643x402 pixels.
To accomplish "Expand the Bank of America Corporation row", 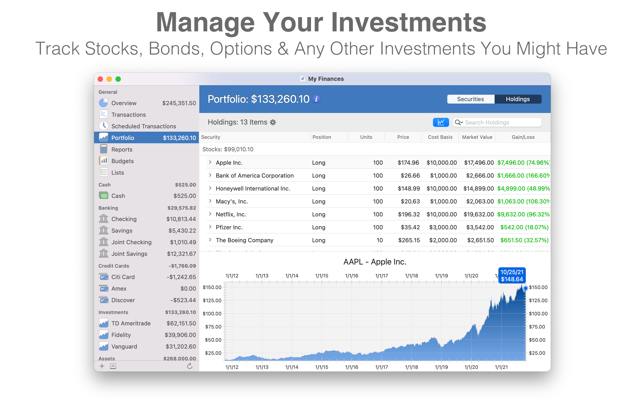I will point(210,175).
